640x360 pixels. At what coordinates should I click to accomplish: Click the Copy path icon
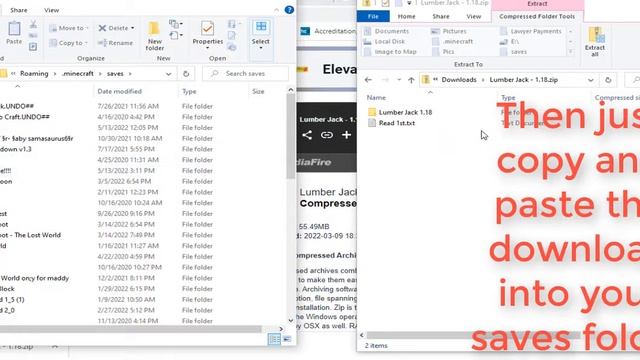point(33,36)
